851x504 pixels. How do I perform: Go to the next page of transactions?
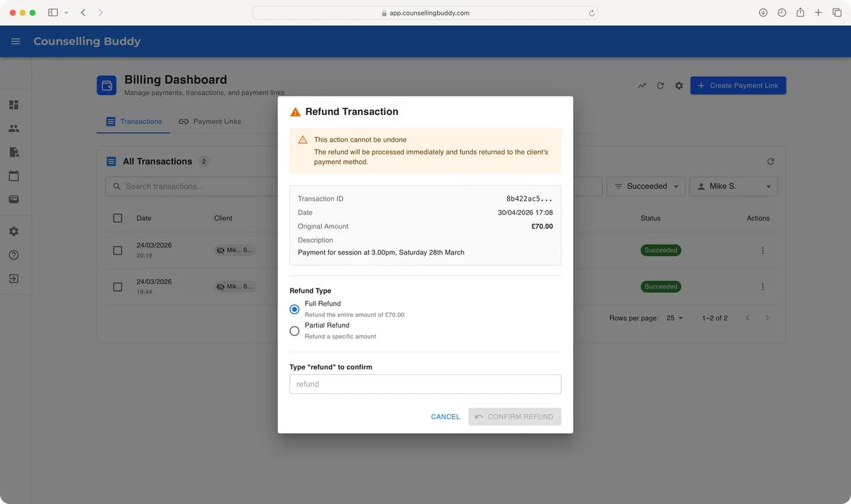point(767,318)
